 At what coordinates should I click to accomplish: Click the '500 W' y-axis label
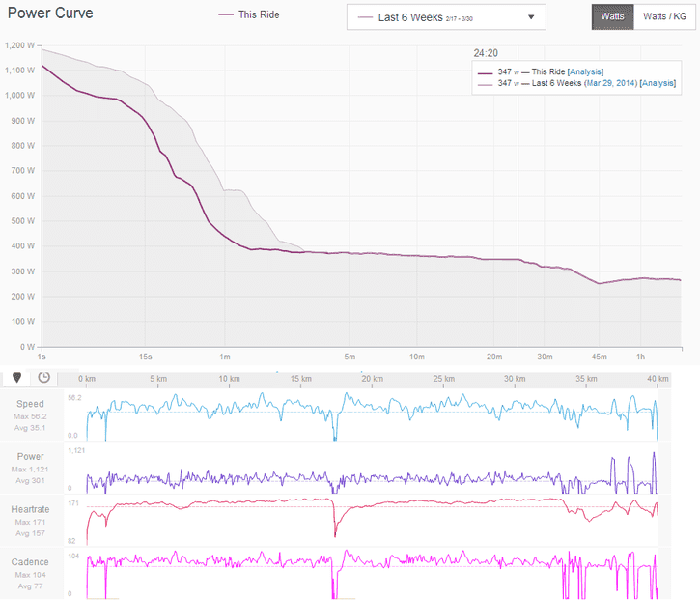[23, 220]
